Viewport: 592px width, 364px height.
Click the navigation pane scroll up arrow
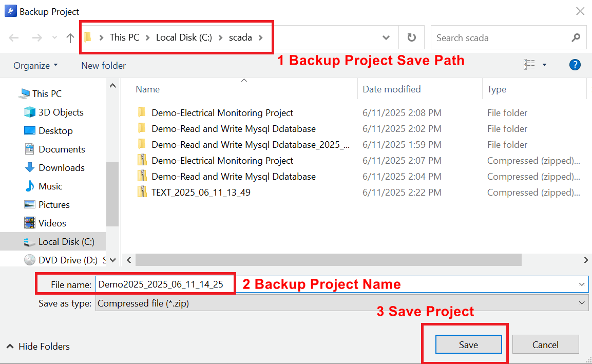click(112, 86)
